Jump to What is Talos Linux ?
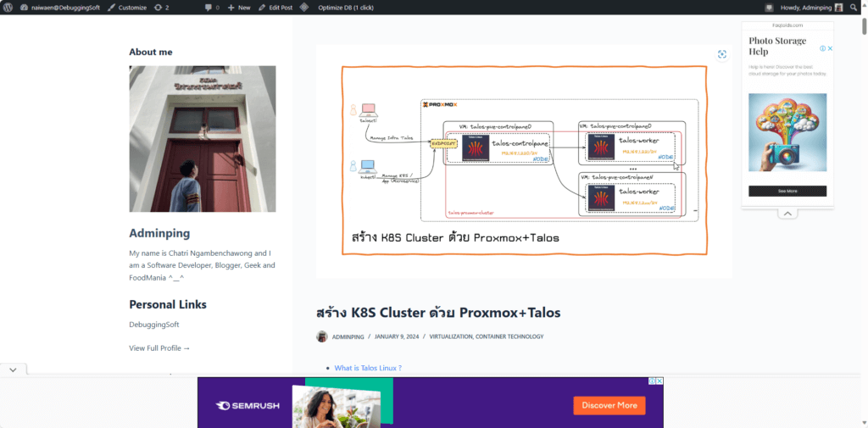Image resolution: width=868 pixels, height=428 pixels. tap(368, 368)
